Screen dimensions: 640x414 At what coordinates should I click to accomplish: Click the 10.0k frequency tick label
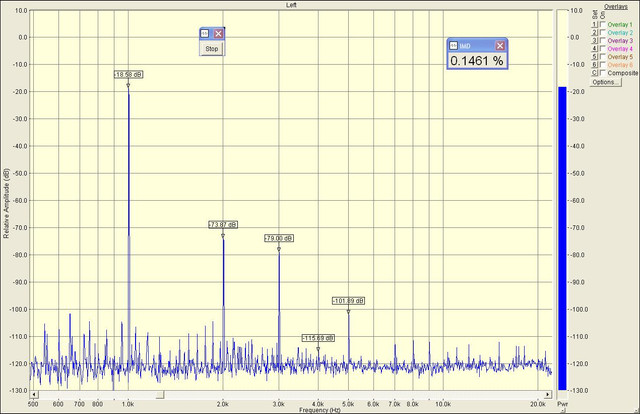tap(443, 404)
